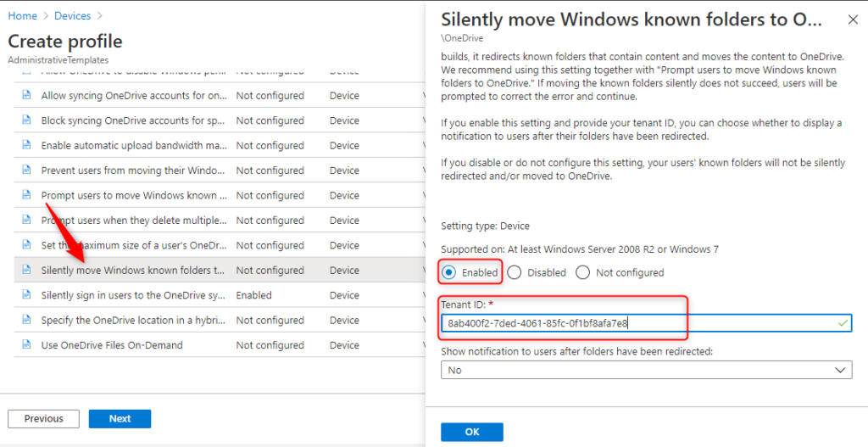
Task: Click document icon beside 'Enable automatic upload bandwidth' row
Action: click(26, 144)
